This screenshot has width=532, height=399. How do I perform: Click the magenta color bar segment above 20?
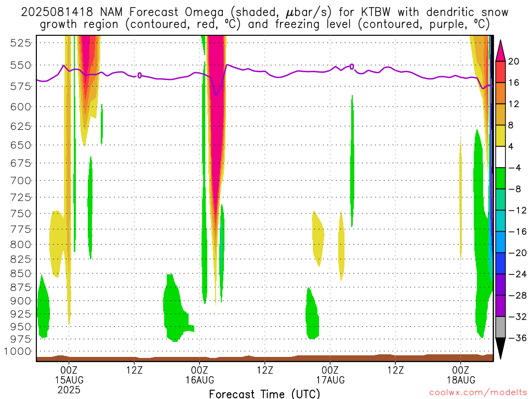(500, 50)
